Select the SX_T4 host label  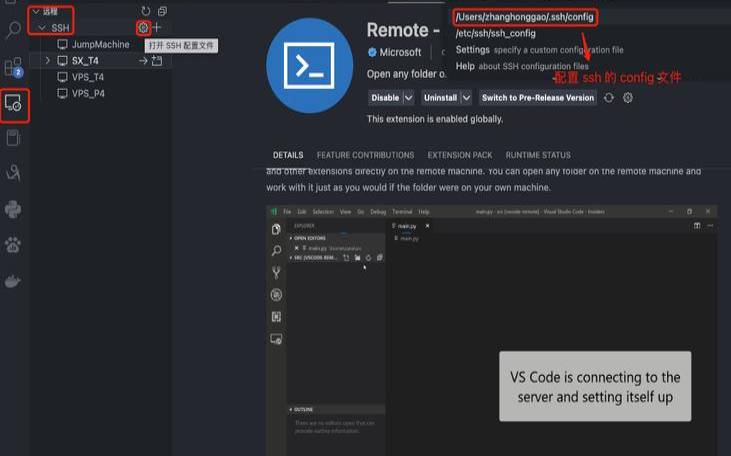point(85,61)
